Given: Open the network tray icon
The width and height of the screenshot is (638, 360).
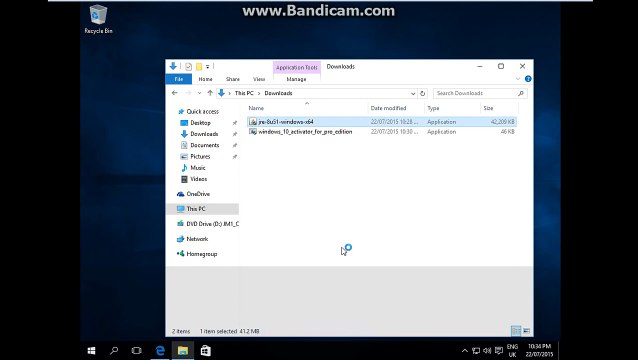Looking at the screenshot, I should click(x=475, y=351).
